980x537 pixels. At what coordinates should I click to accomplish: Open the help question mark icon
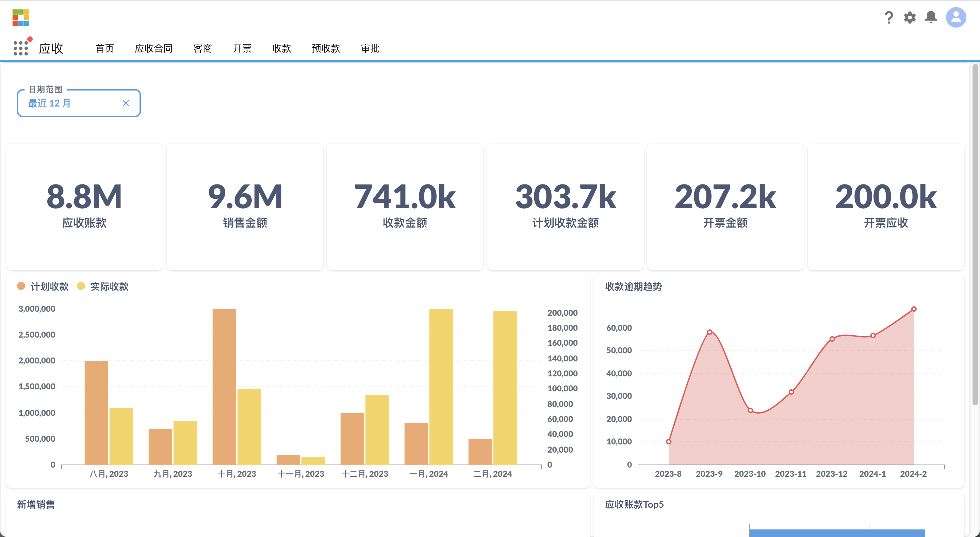tap(888, 17)
